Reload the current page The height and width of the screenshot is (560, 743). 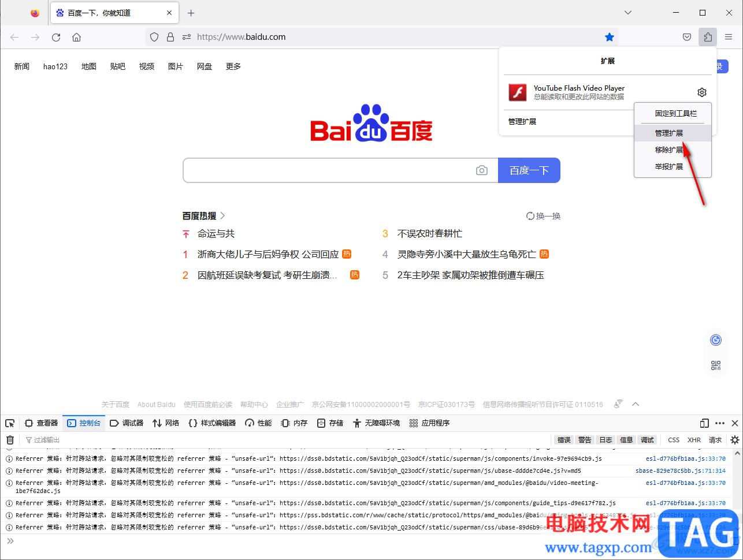56,37
